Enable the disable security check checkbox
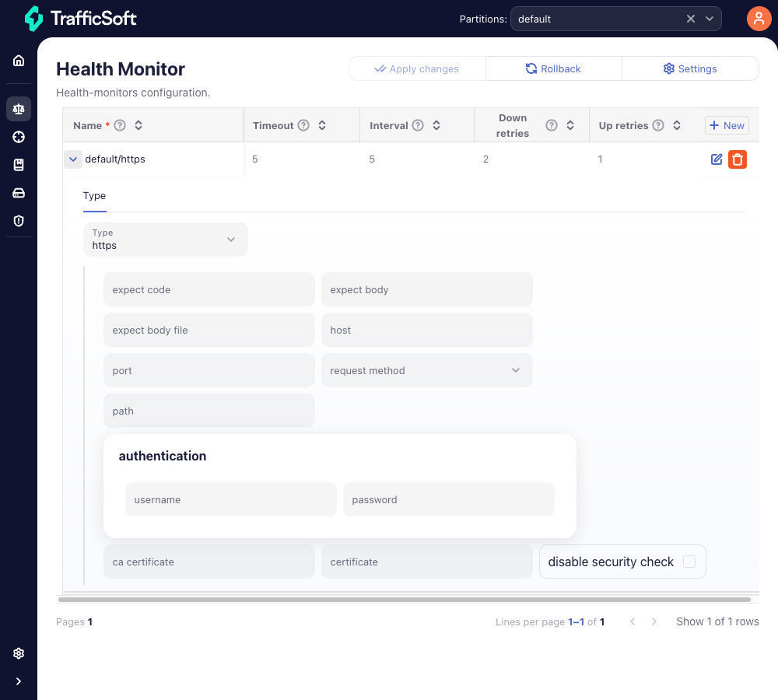The width and height of the screenshot is (778, 700). 689,562
